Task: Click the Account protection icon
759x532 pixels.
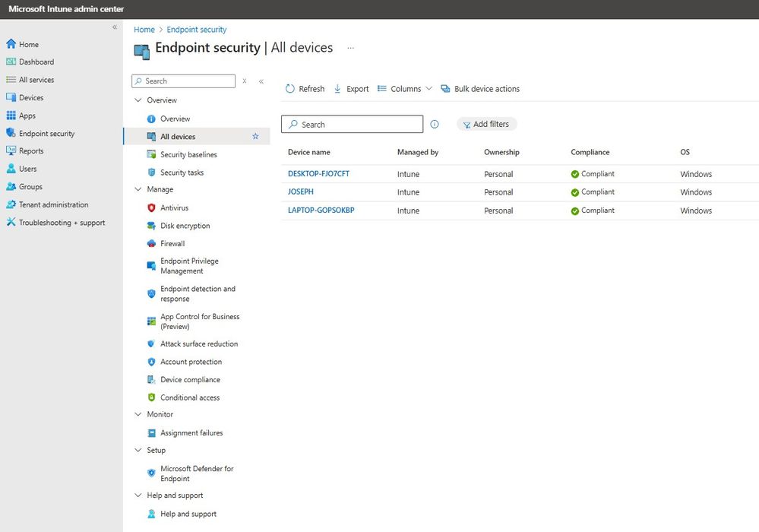Action: pyautogui.click(x=151, y=362)
